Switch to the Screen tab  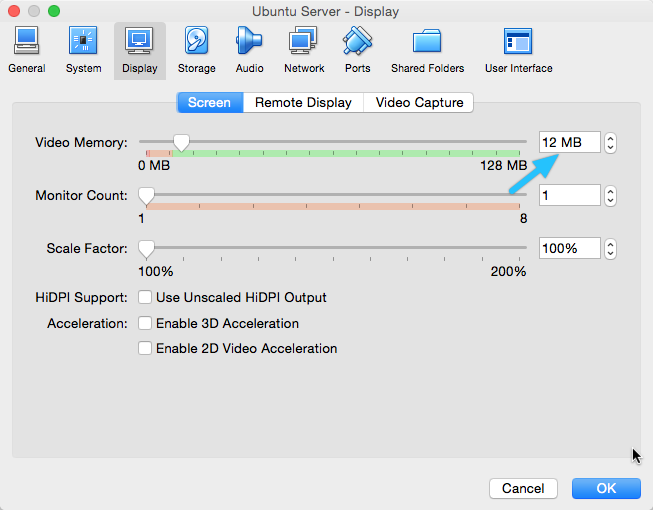coord(210,102)
